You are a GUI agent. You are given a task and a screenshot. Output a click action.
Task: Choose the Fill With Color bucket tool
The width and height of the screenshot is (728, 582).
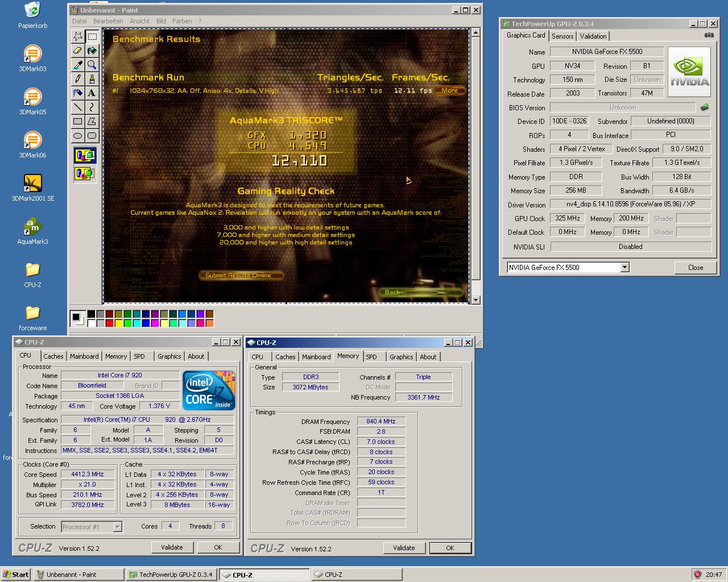click(x=92, y=51)
